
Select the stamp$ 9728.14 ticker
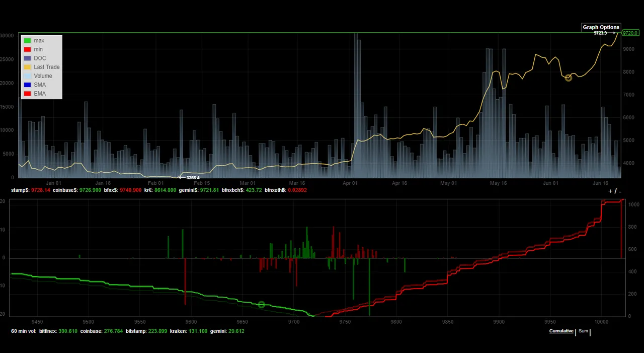(31, 190)
